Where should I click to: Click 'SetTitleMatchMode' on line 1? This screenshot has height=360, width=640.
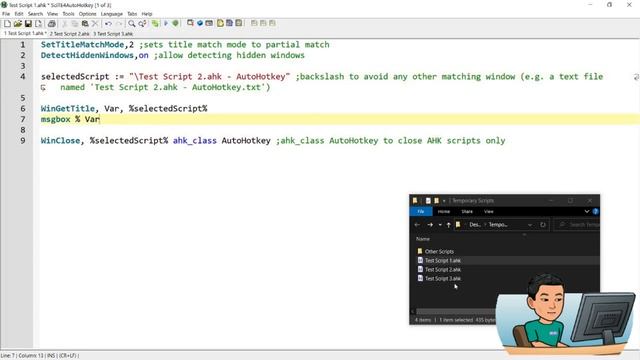point(82,44)
